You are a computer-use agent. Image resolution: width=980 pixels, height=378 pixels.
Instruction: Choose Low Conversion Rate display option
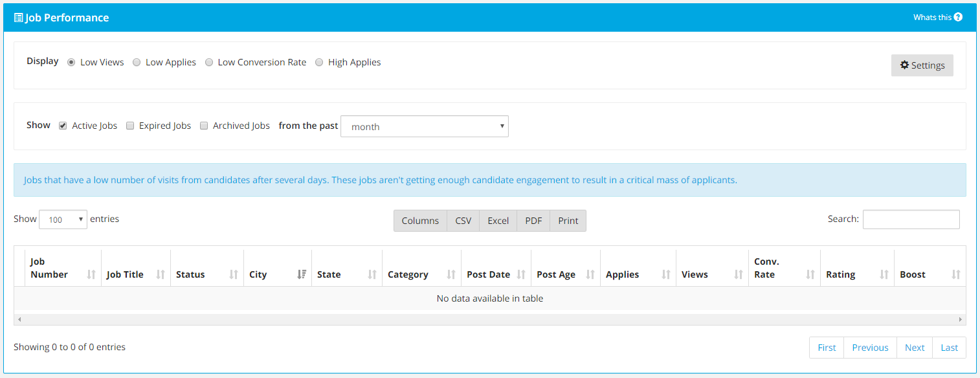click(x=209, y=63)
